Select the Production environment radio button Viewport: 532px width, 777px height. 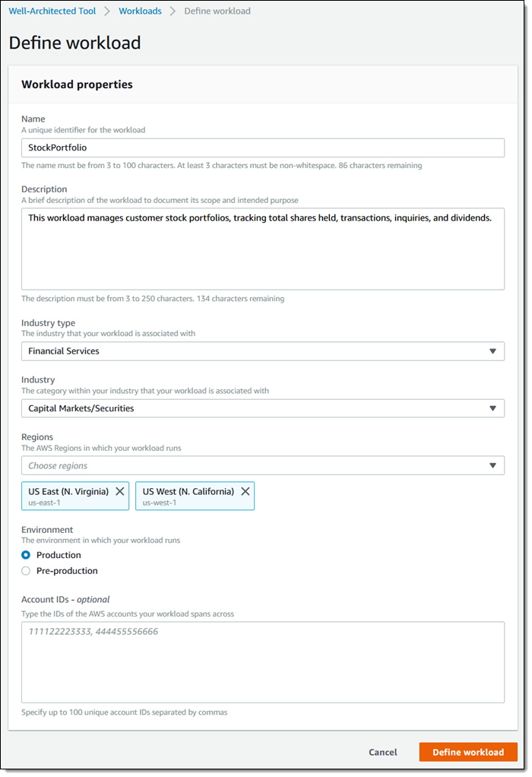[x=26, y=555]
